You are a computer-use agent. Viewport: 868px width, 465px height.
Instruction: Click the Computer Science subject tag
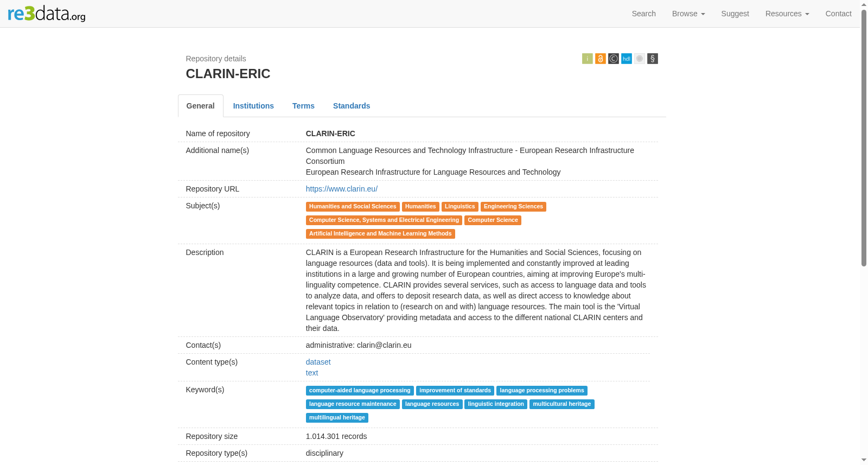493,220
